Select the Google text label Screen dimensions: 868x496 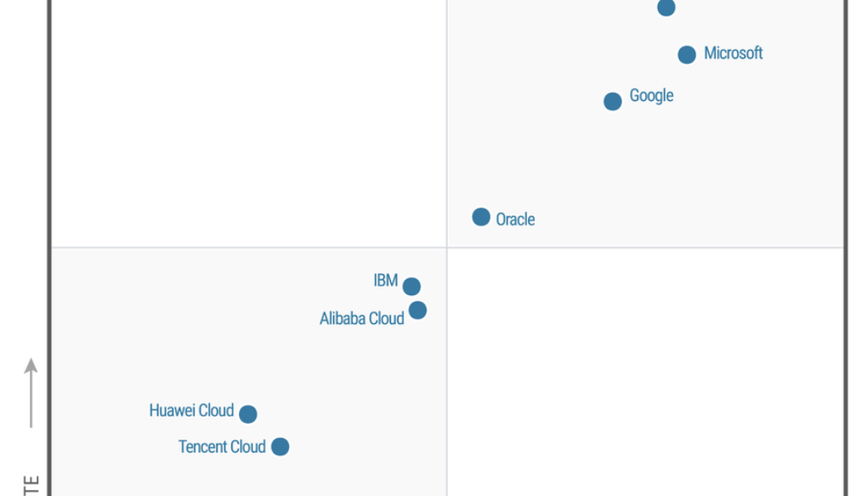(651, 96)
